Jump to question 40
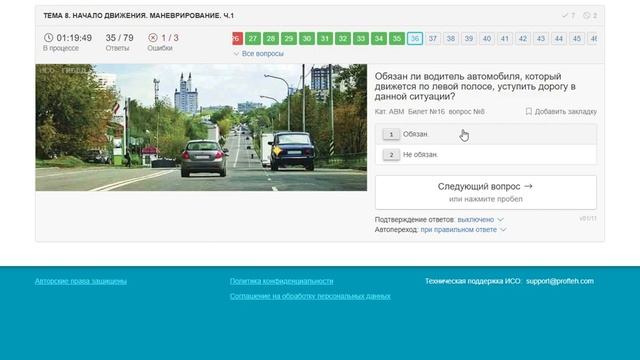The width and height of the screenshot is (640, 360). click(487, 39)
